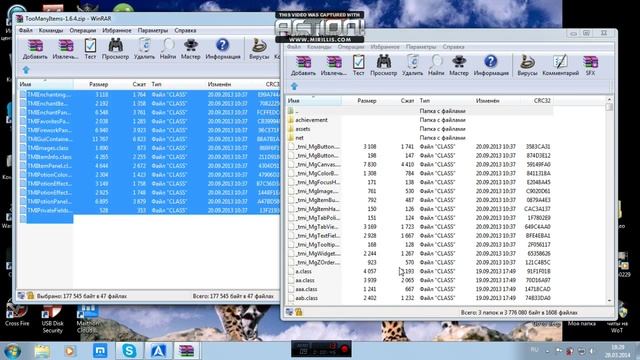Click lock icon in TooManyItems status bar
This screenshot has width=640, height=360.
31,296
